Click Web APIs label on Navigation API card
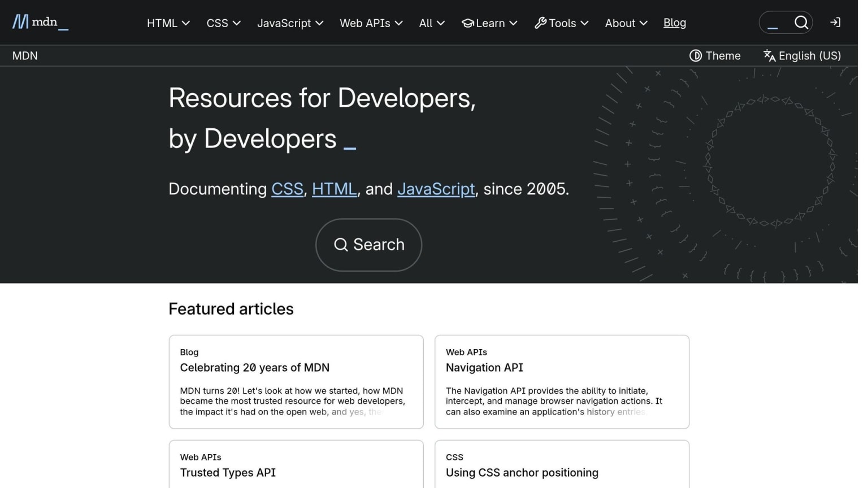This screenshot has height=488, width=868. click(466, 352)
